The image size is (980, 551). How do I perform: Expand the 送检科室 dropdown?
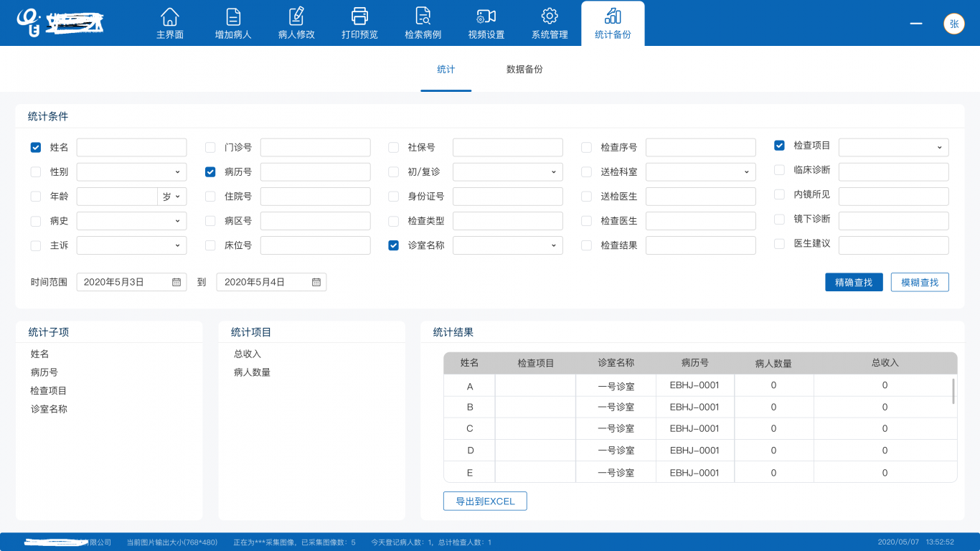click(701, 171)
